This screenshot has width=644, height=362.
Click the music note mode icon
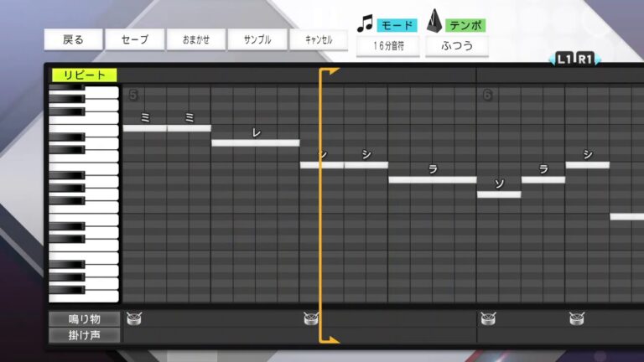(365, 24)
